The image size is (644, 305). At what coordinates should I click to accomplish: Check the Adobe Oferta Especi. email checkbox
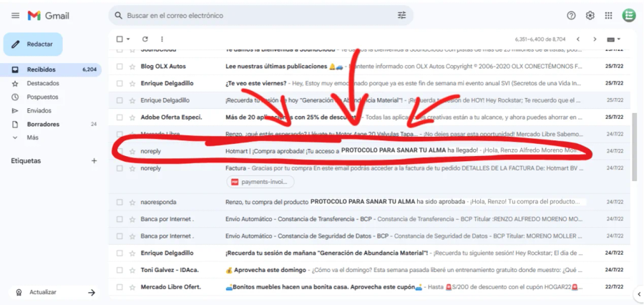pos(120,117)
